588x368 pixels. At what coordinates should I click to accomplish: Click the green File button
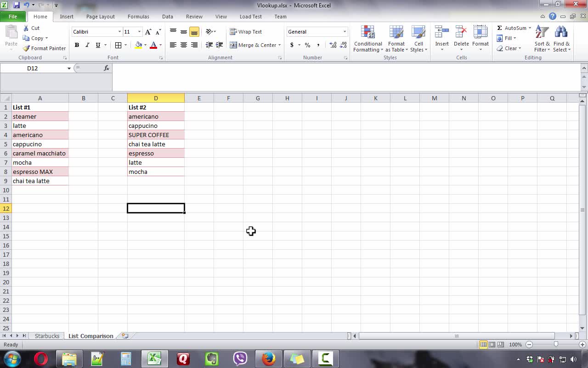(13, 17)
